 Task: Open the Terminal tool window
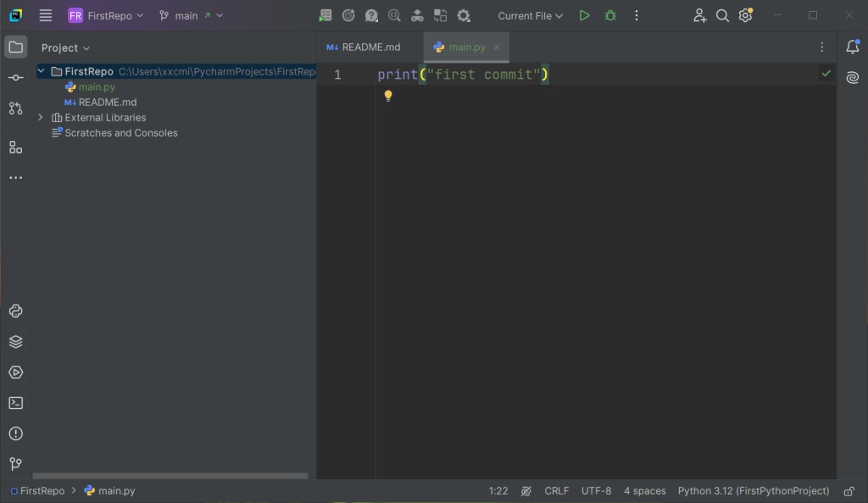pos(15,403)
